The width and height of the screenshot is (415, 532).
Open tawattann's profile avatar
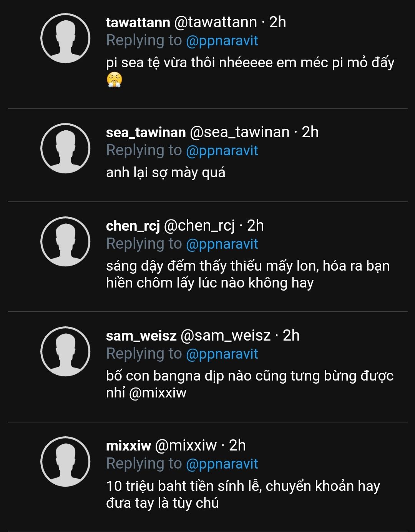click(65, 38)
